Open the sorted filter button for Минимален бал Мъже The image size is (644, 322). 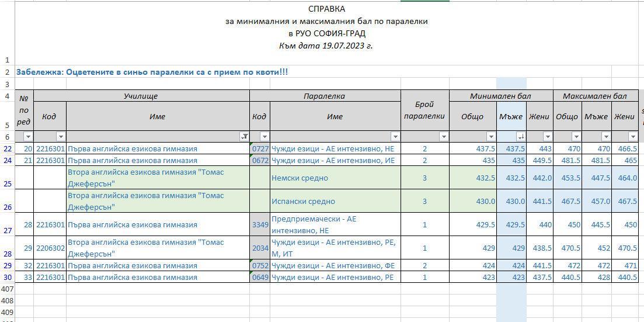point(521,137)
